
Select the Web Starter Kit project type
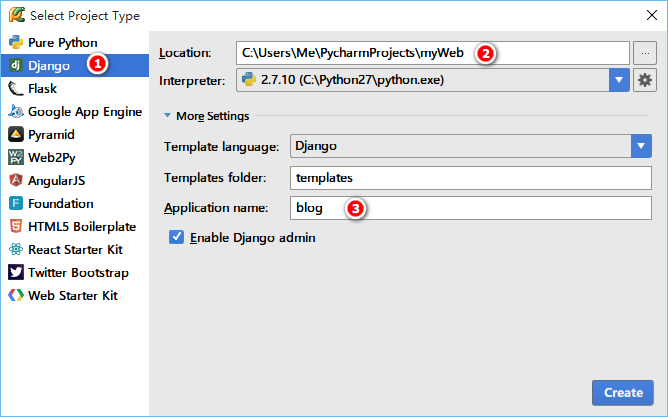pos(75,295)
